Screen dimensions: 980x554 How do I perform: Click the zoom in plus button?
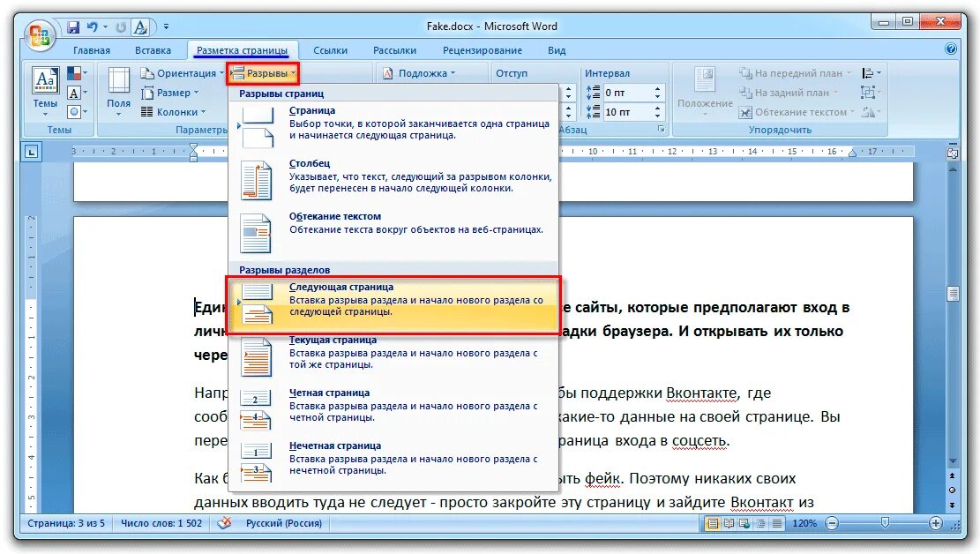pos(936,523)
